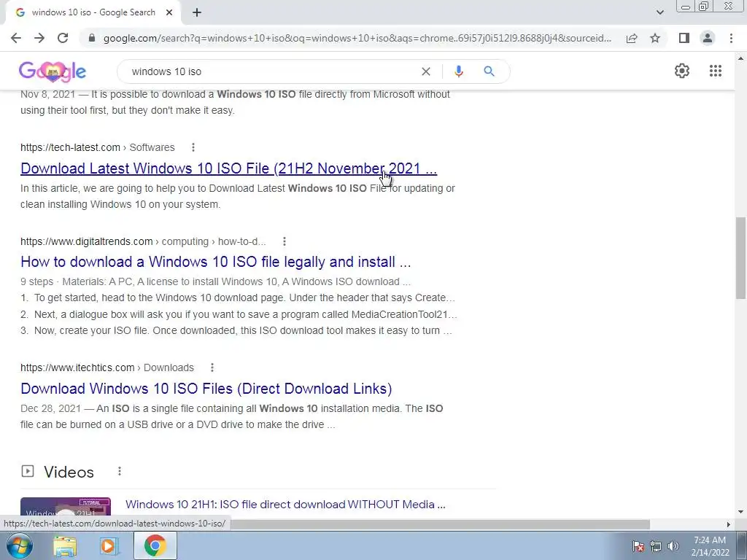Open Download Latest Windows 10 ISO File link
The width and height of the screenshot is (747, 560).
tap(228, 168)
